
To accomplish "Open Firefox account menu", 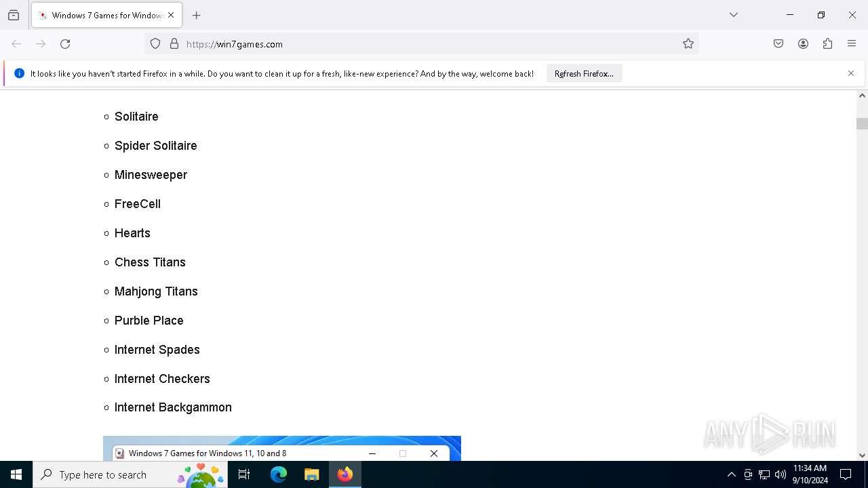I will click(x=803, y=44).
